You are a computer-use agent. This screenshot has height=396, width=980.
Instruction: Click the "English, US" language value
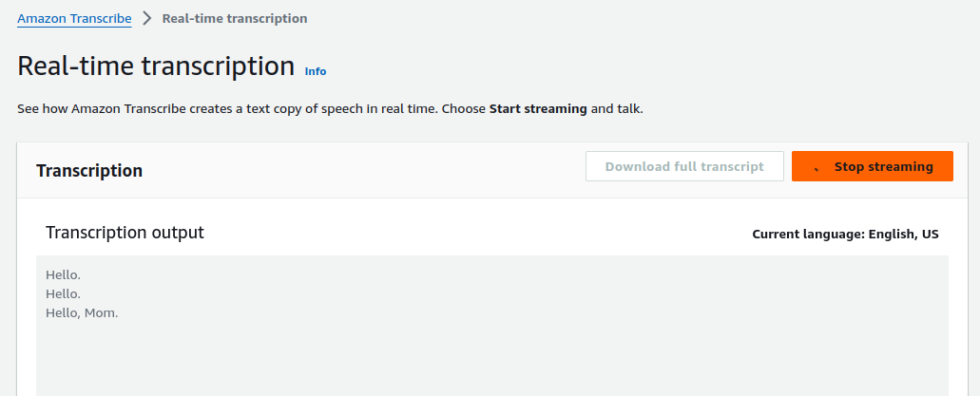[903, 234]
